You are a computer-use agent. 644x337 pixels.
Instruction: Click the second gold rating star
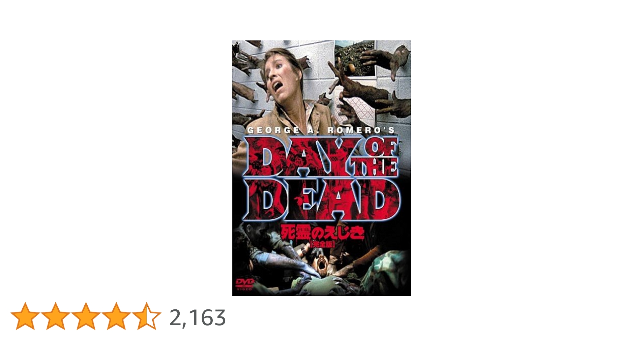coord(55,316)
